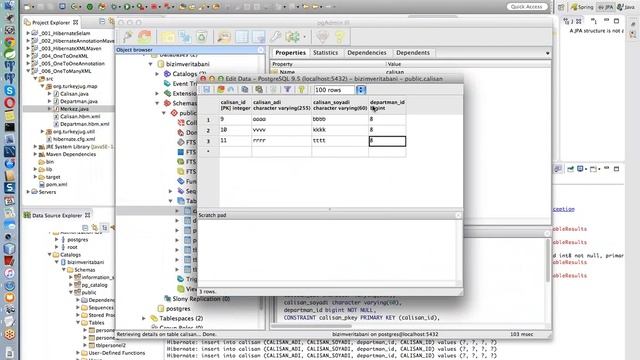Viewport: 640px width, 360px height.
Task: Expand Maven Dependencies node
Action: (35, 154)
